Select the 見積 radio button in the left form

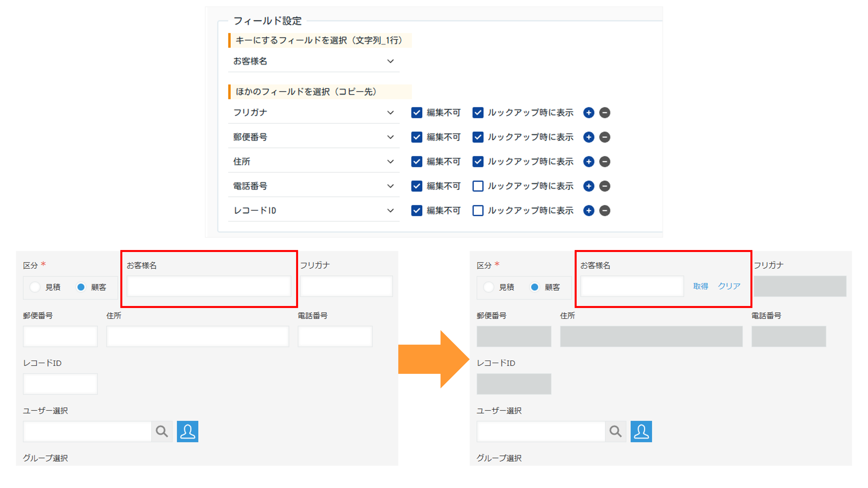click(x=35, y=287)
